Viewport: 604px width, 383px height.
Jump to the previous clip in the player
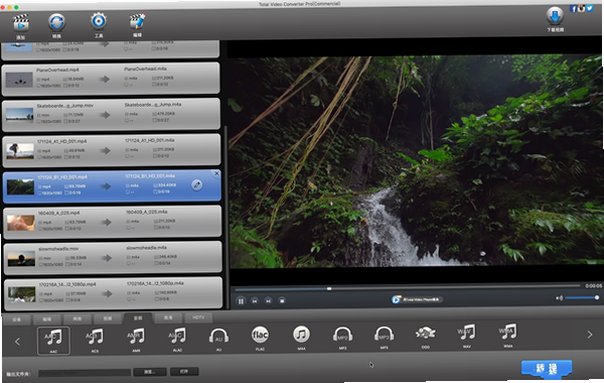pyautogui.click(x=255, y=301)
